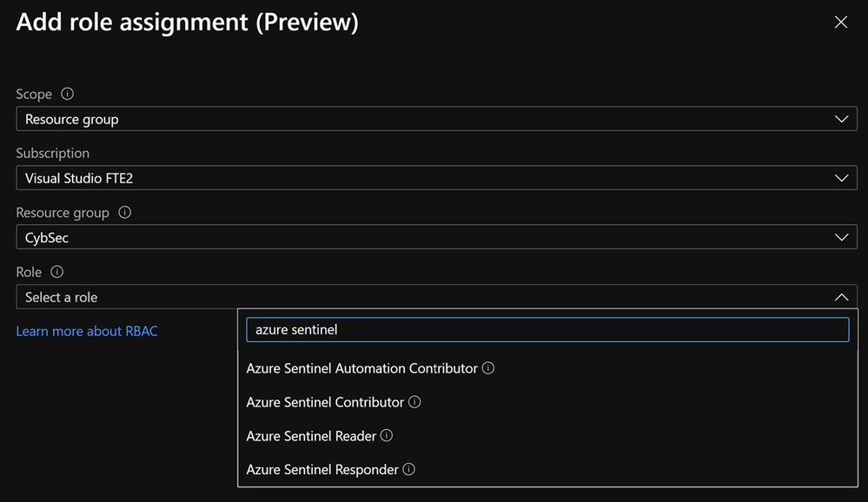Collapse the Select a role dropdown

click(x=840, y=297)
